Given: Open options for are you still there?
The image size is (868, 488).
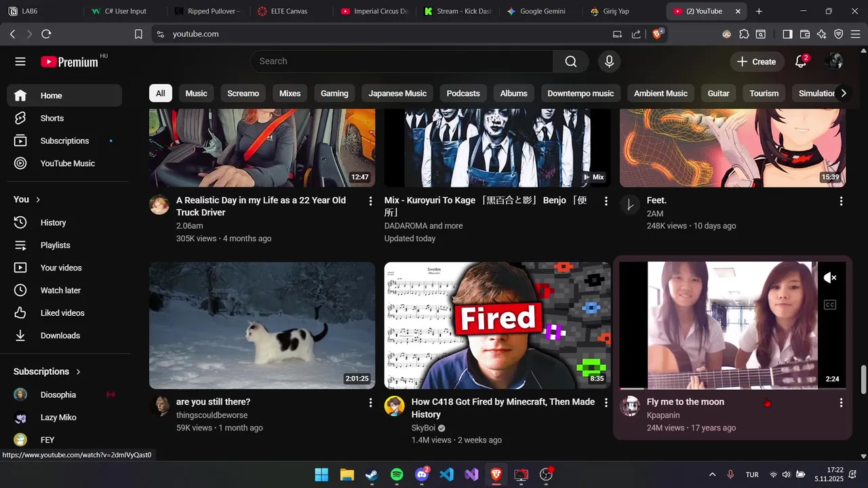Looking at the screenshot, I should (x=370, y=403).
